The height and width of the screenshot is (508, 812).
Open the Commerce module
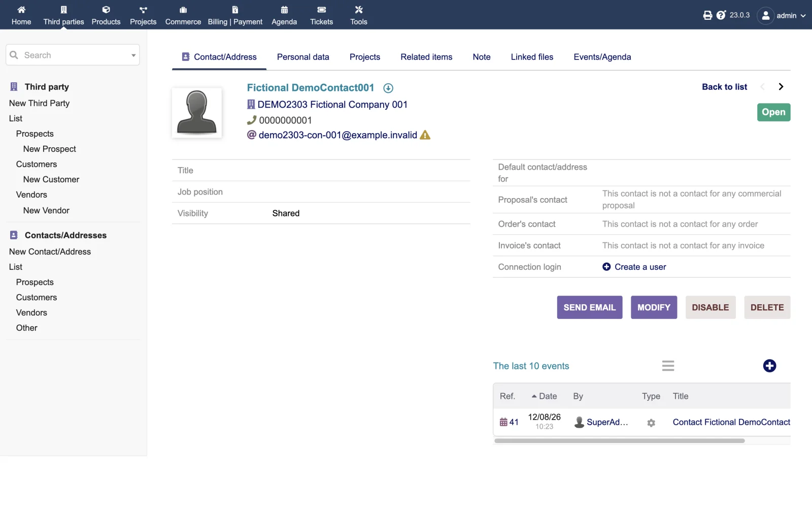(x=183, y=15)
